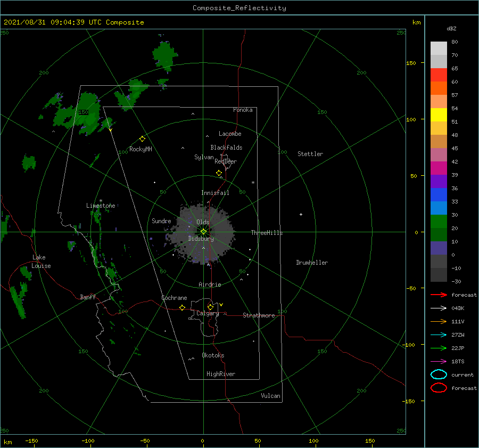Click the Vulcan town label
The image size is (479, 448).
(x=270, y=396)
